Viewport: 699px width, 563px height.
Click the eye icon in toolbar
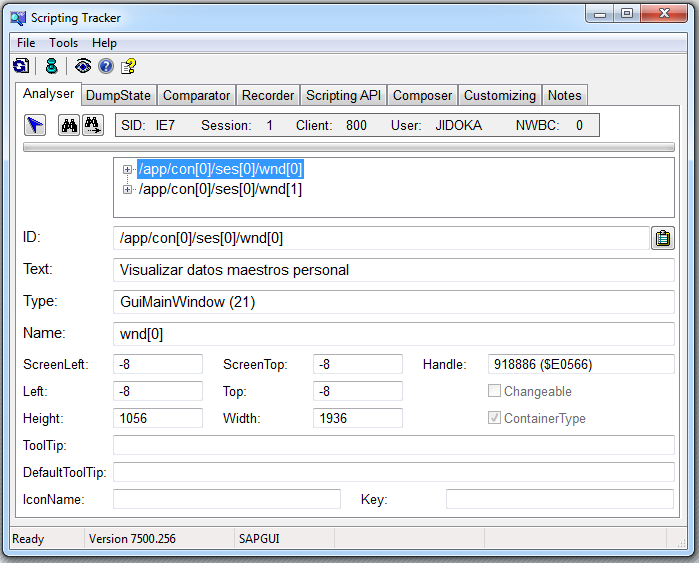[x=84, y=66]
